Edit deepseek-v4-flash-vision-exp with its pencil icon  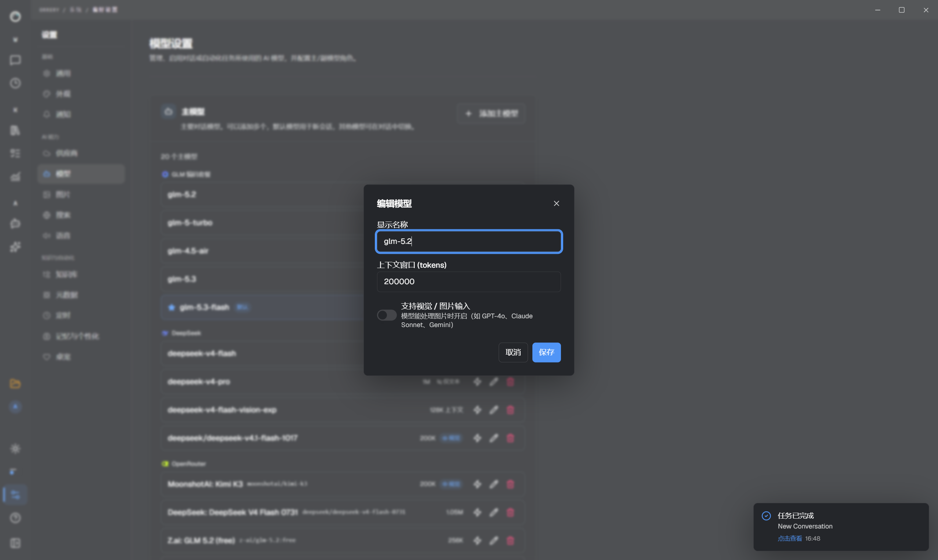(494, 410)
